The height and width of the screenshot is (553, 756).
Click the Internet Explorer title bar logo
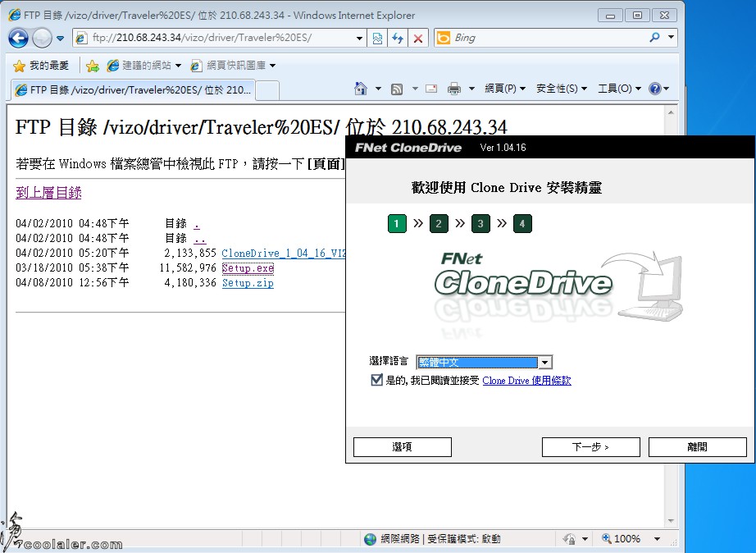point(15,15)
